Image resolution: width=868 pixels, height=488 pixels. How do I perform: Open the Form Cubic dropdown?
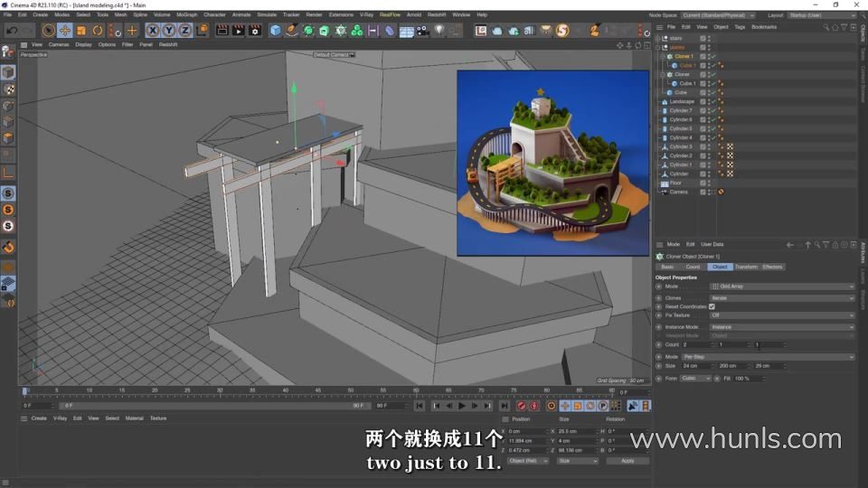point(695,379)
